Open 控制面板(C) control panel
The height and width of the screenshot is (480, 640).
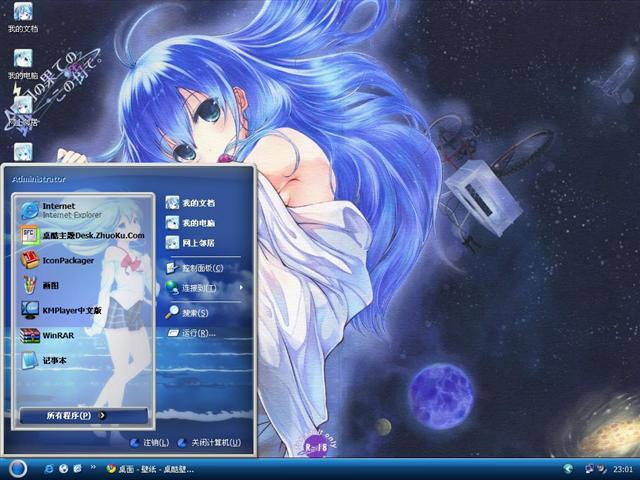tap(200, 268)
